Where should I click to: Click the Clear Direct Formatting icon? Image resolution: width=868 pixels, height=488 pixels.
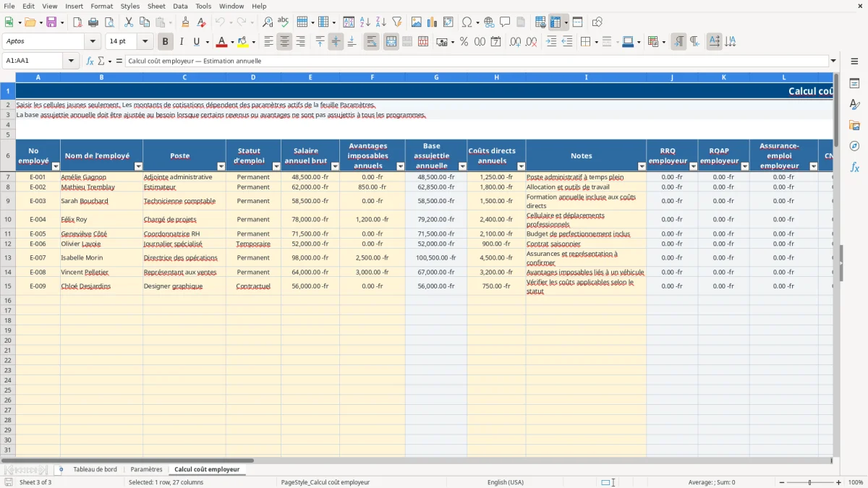pos(201,22)
